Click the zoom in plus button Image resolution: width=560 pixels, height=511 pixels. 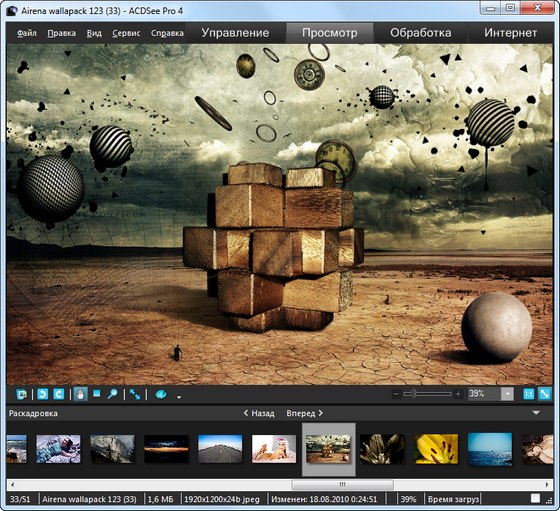coord(458,394)
